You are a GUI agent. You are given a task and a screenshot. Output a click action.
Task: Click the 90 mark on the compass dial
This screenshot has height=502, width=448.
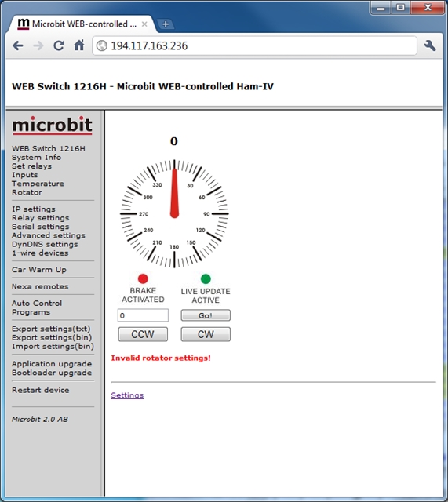pyautogui.click(x=207, y=214)
